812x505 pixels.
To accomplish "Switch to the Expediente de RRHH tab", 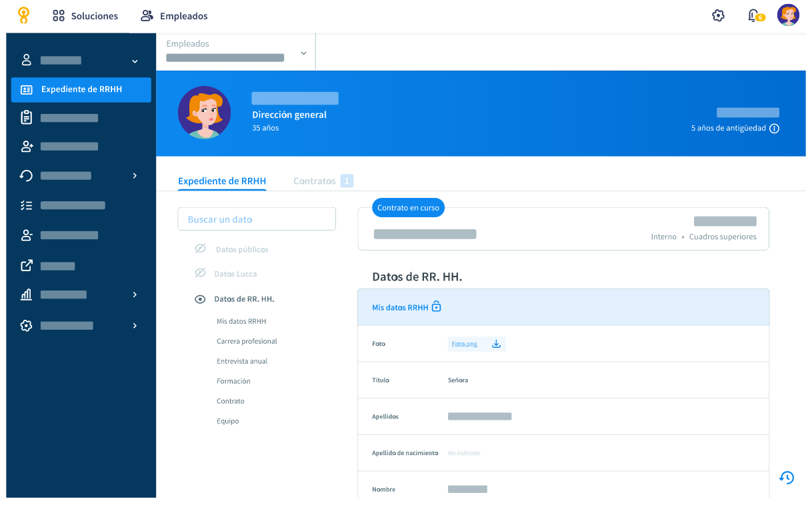I will [222, 181].
